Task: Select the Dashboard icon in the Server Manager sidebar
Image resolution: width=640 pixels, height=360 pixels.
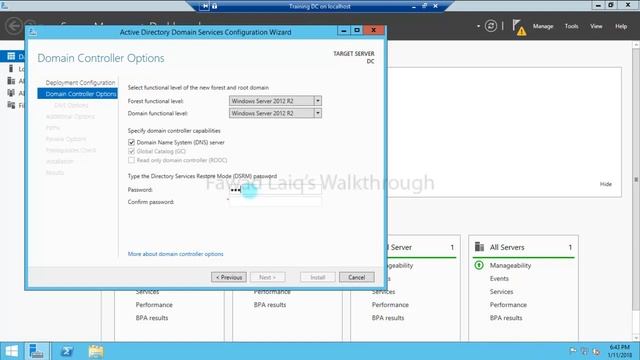Action: (x=11, y=56)
